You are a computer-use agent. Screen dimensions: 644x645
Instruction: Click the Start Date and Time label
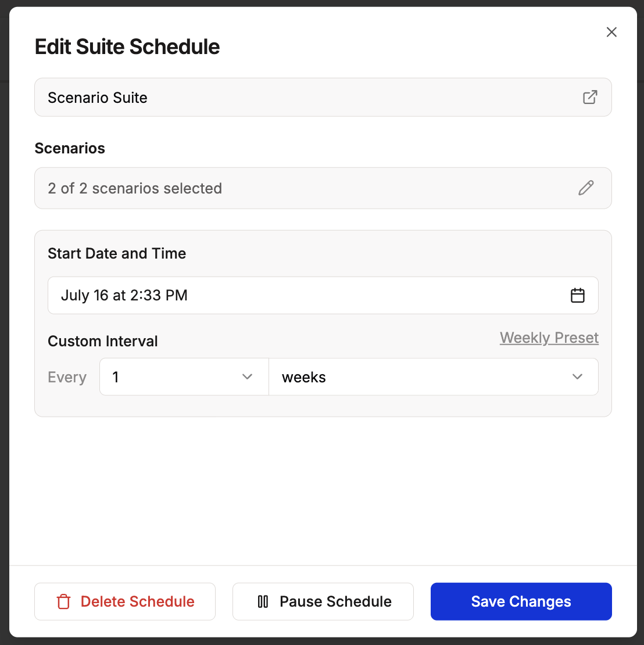117,253
